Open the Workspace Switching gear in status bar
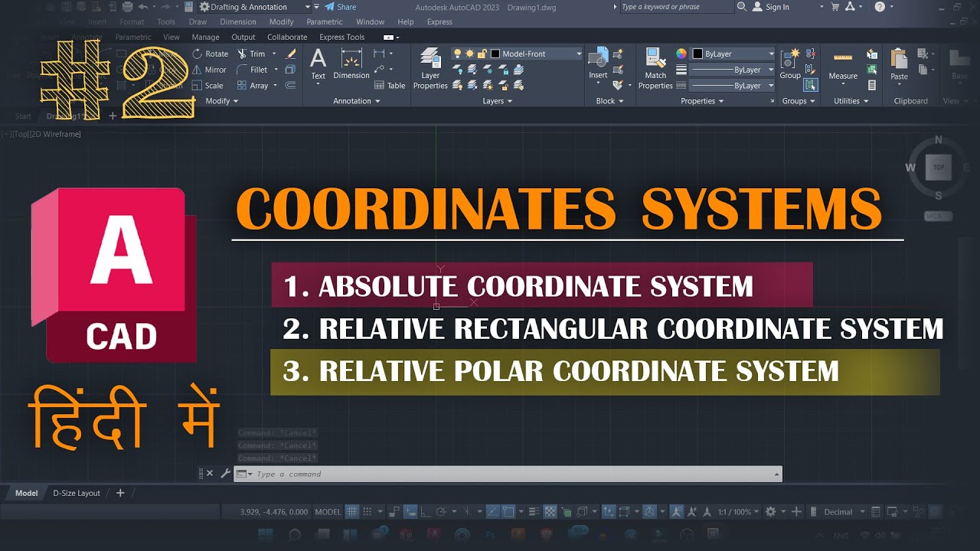This screenshot has width=980, height=551. (x=771, y=512)
